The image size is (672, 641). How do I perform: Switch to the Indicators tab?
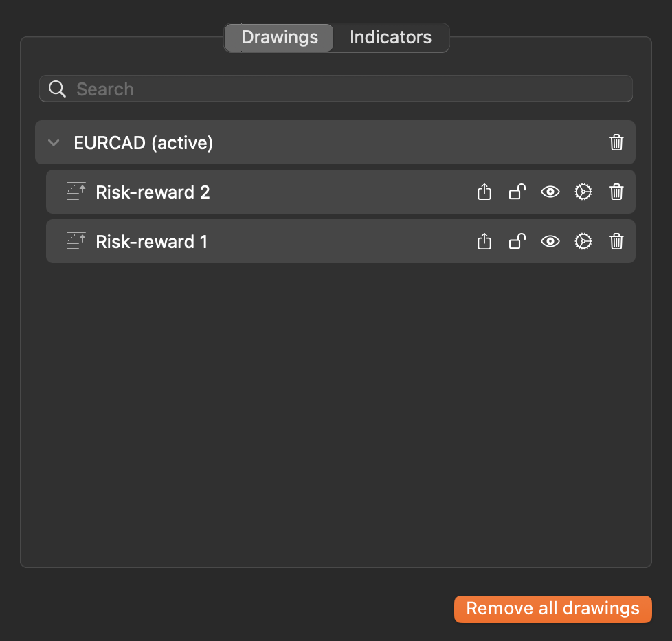pos(390,37)
